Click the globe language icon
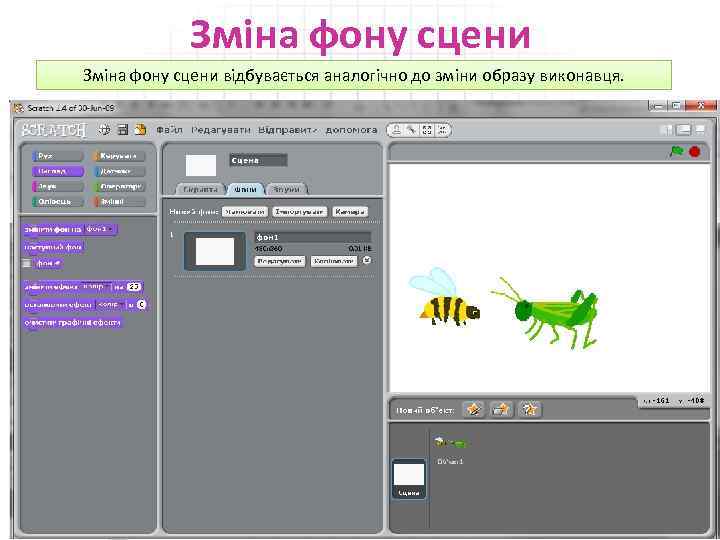 tap(105, 130)
